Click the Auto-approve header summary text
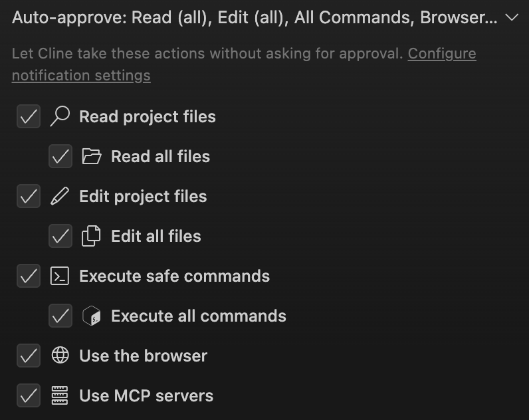The image size is (529, 420). click(254, 18)
